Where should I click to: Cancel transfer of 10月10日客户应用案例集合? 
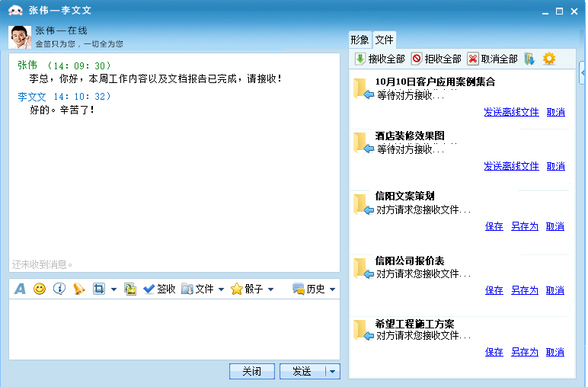pyautogui.click(x=556, y=112)
